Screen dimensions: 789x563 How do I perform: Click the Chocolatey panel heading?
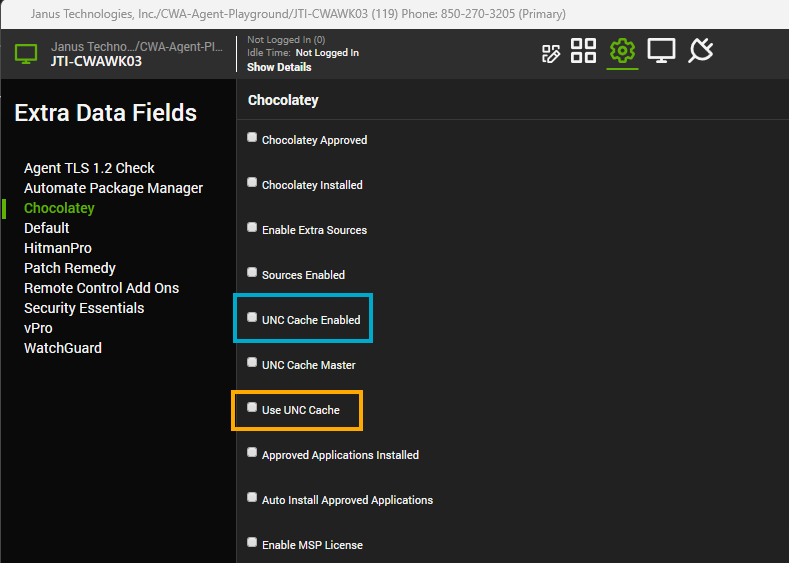click(283, 100)
